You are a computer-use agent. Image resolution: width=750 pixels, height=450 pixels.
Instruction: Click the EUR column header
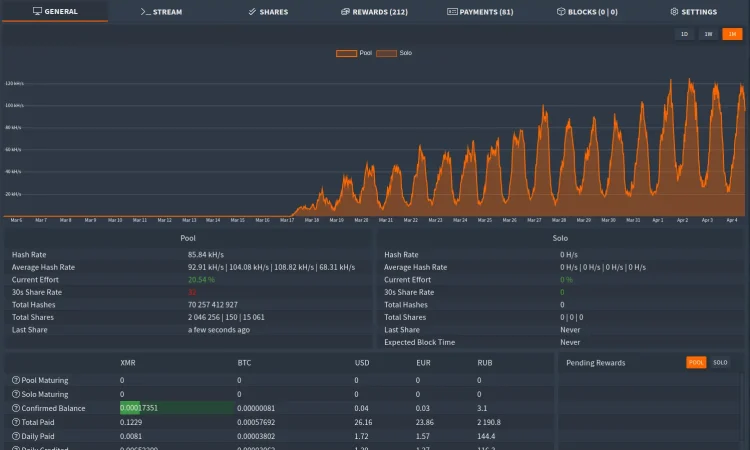point(423,362)
